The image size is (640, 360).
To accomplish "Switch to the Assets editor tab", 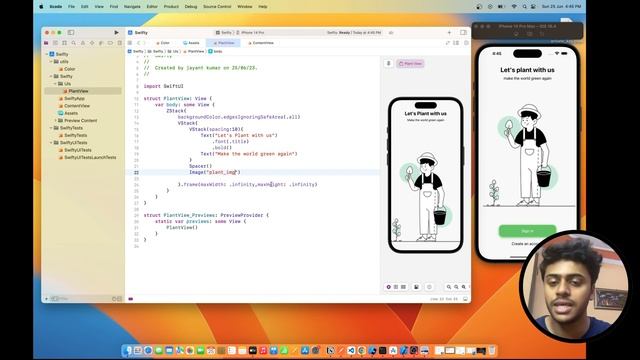I will [191, 43].
